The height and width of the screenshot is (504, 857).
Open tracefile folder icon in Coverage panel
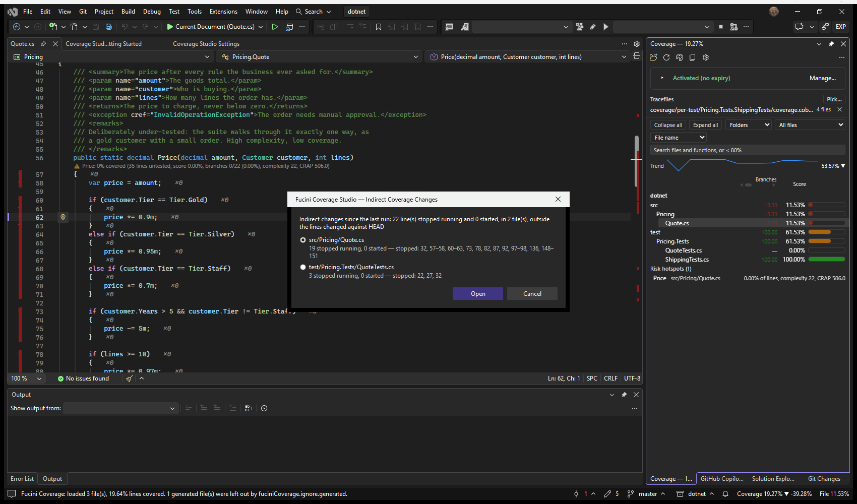(x=653, y=57)
